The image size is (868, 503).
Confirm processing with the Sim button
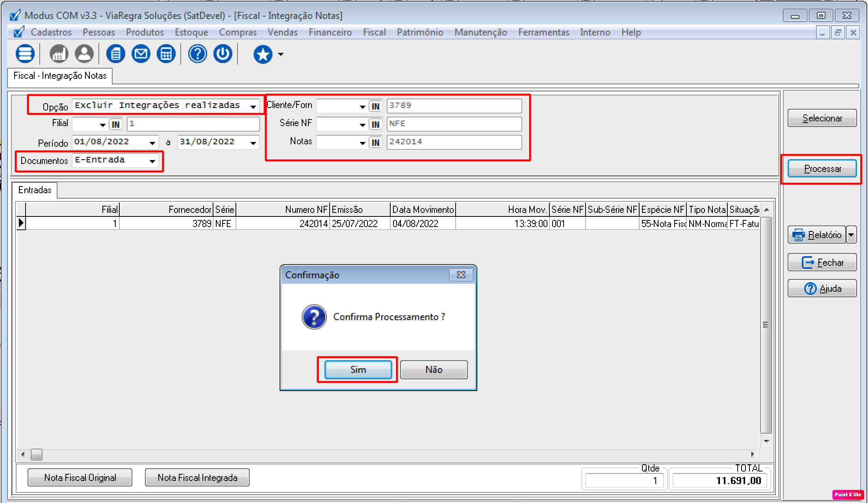click(x=358, y=370)
